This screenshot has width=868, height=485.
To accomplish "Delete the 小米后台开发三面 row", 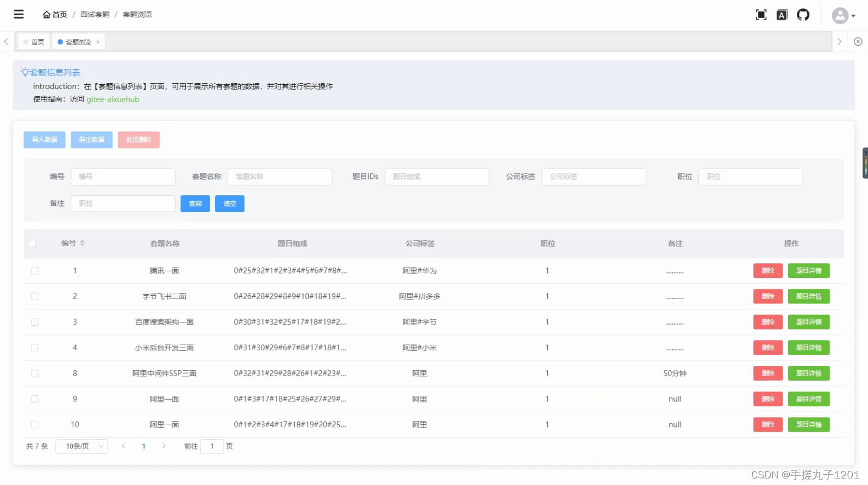I will click(x=768, y=347).
